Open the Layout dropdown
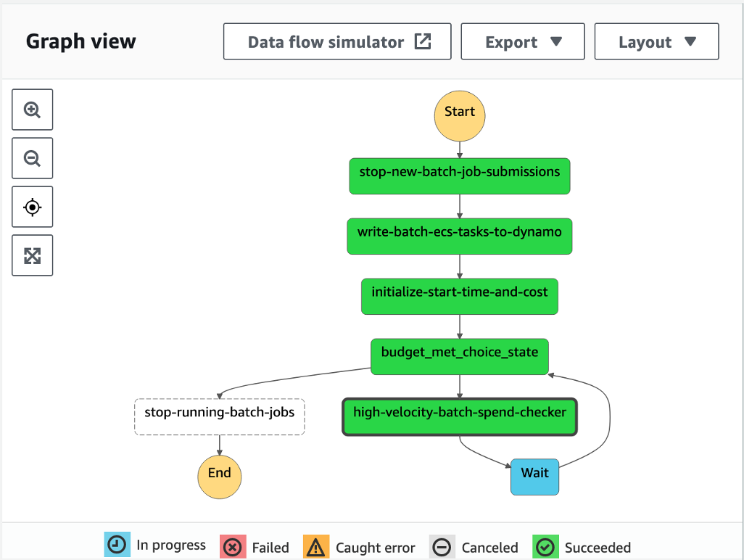 point(656,41)
